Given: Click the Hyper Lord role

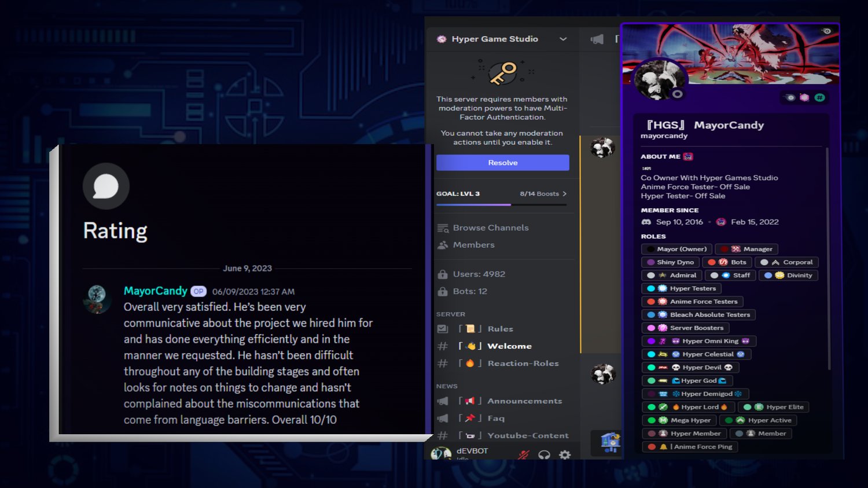Looking at the screenshot, I should pos(688,407).
